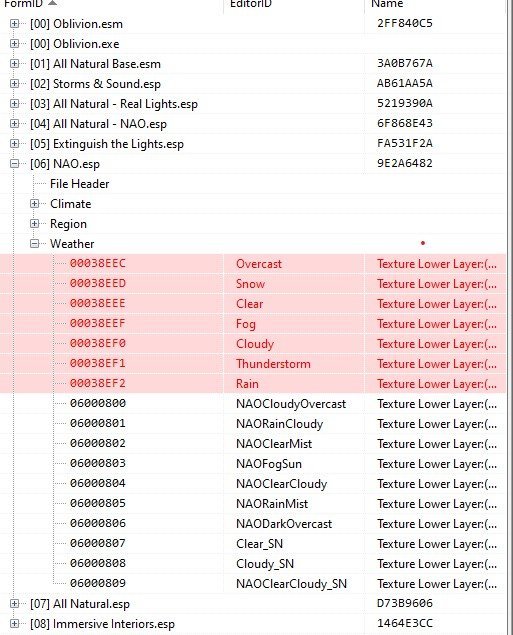Expand the [01] All Natural Base.esm node
Viewport: 513px width, 635px height.
15,64
